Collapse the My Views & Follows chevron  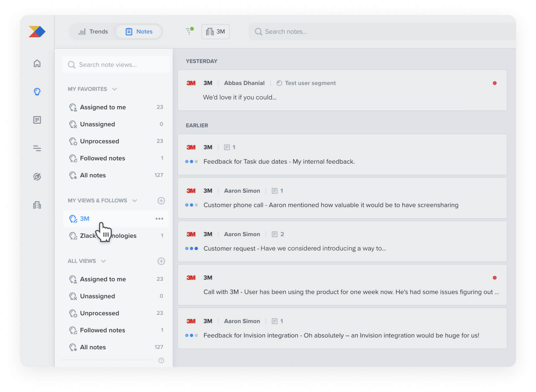135,200
